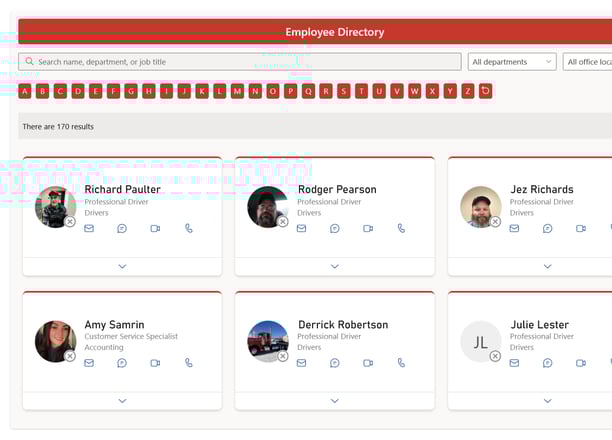Image resolution: width=612 pixels, height=440 pixels.
Task: Start video call with Derrick Robertson
Action: [x=368, y=363]
